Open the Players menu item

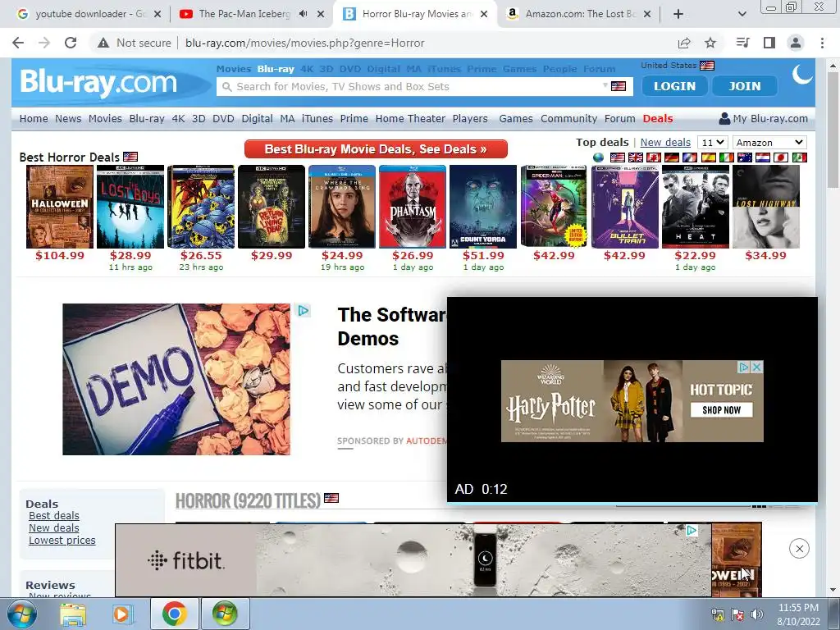pos(470,118)
